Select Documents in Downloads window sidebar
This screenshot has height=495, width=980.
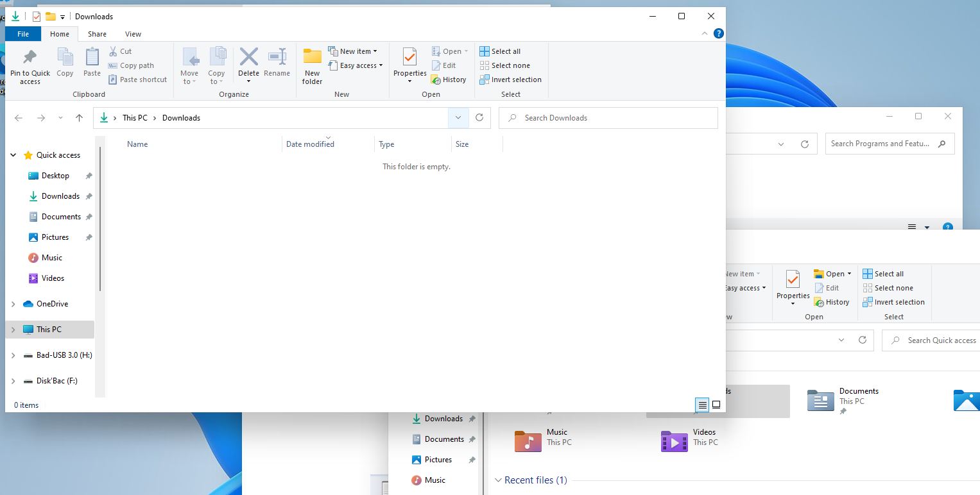point(61,217)
